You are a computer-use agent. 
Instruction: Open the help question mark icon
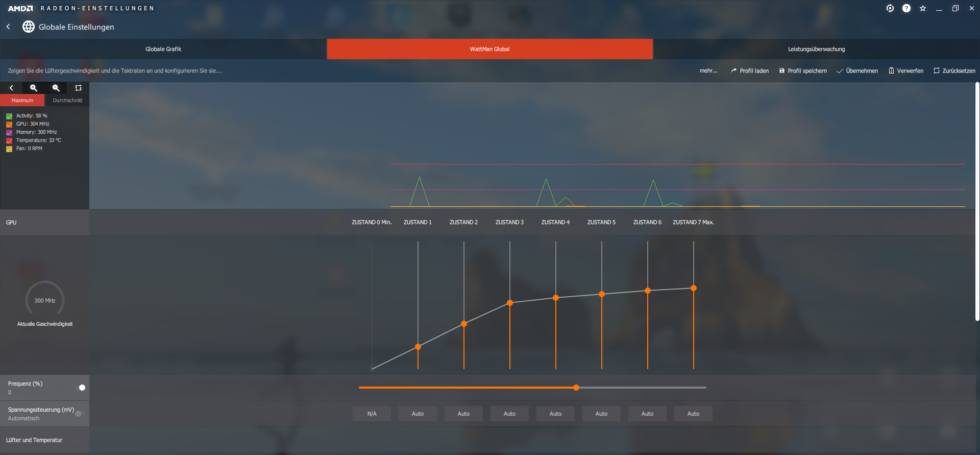(x=906, y=8)
